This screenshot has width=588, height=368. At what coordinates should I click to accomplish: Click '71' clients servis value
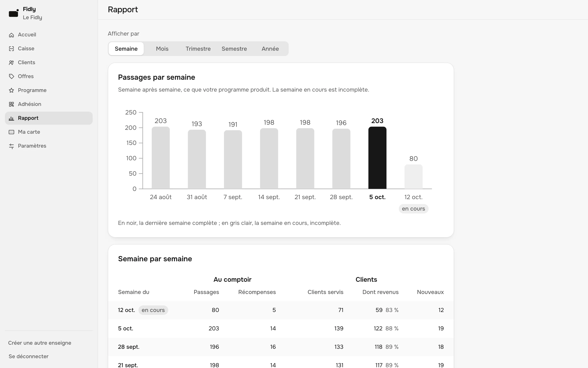pyautogui.click(x=341, y=310)
